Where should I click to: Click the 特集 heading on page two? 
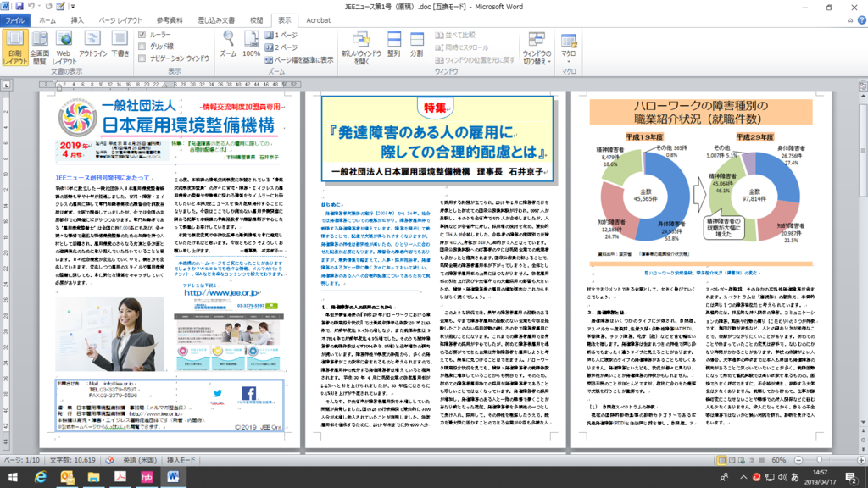click(435, 108)
